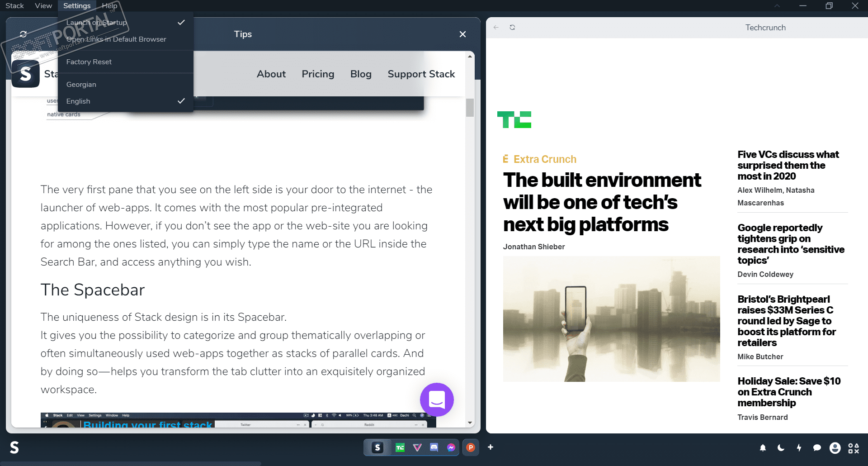Image resolution: width=868 pixels, height=466 pixels.
Task: Open 'Google reportedly tightens grip' article
Action: tap(791, 244)
